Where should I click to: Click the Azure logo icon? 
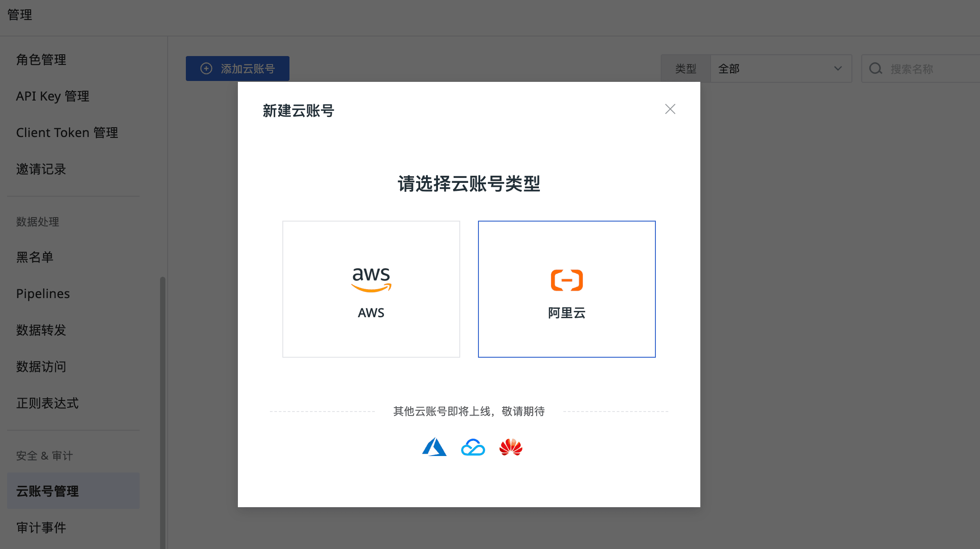pyautogui.click(x=434, y=447)
